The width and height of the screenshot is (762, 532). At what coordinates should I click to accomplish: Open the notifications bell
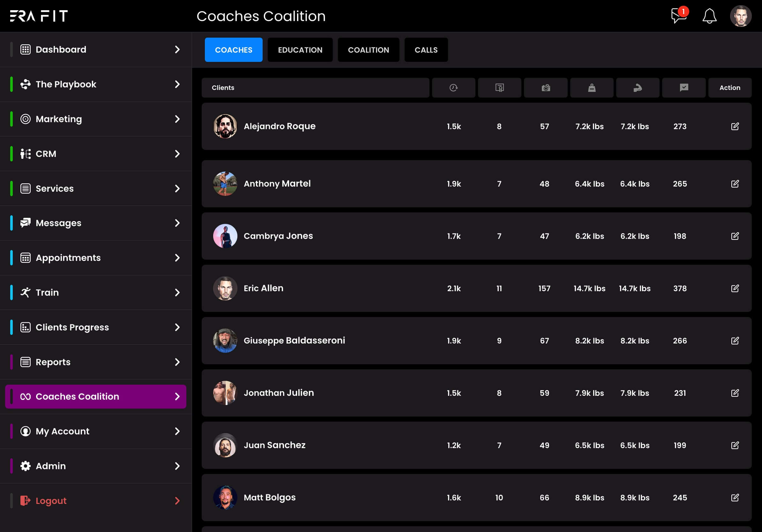click(x=709, y=16)
